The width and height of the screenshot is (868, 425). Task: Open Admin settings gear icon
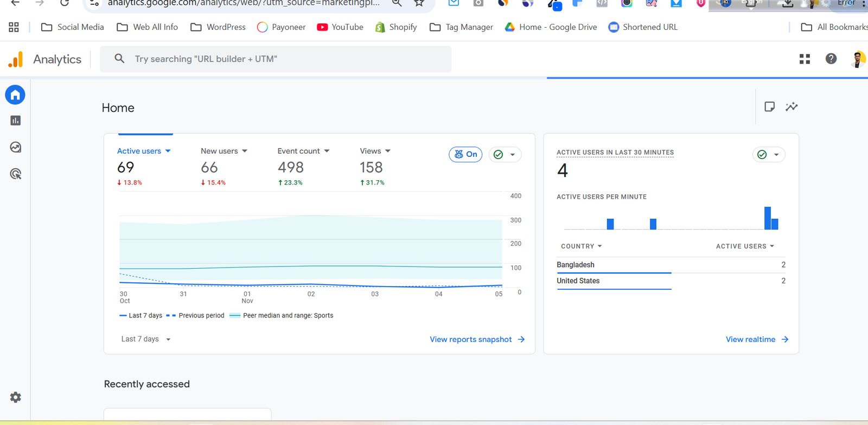[x=15, y=397]
